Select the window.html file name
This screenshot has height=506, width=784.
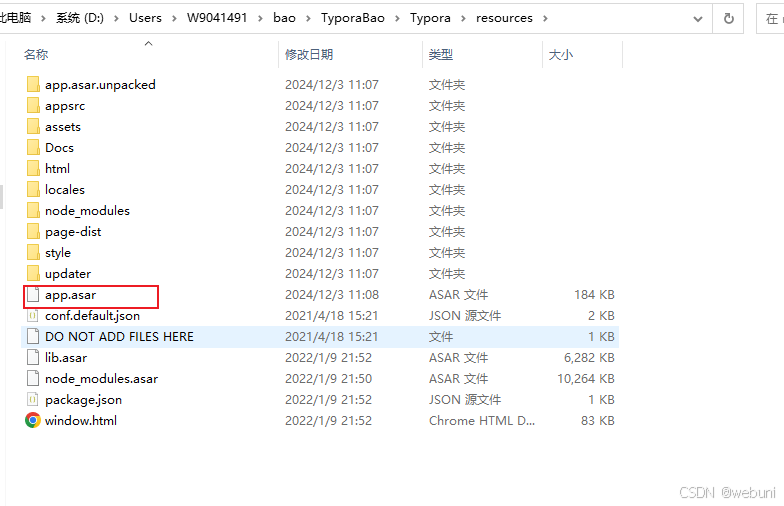[81, 420]
